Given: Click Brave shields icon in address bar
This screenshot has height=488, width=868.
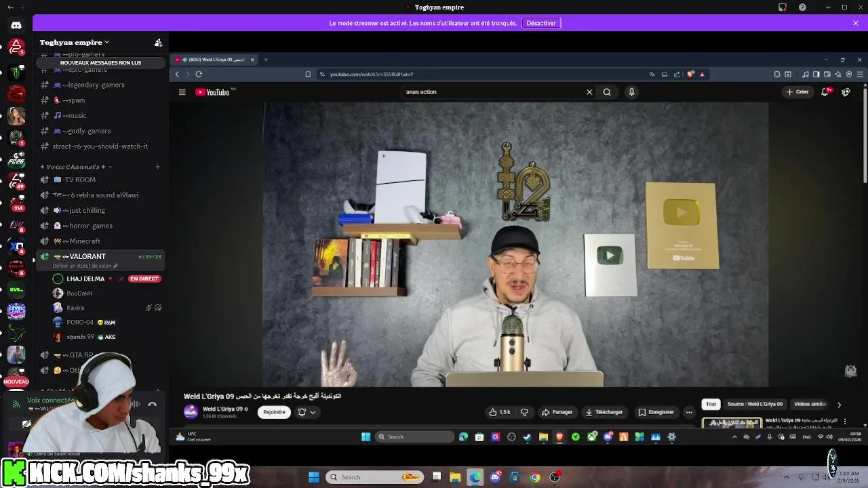Looking at the screenshot, I should pyautogui.click(x=690, y=74).
